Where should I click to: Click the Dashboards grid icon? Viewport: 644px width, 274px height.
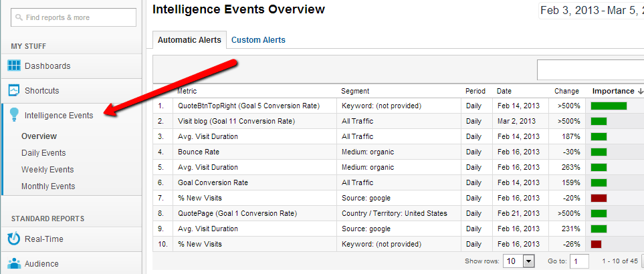point(14,65)
